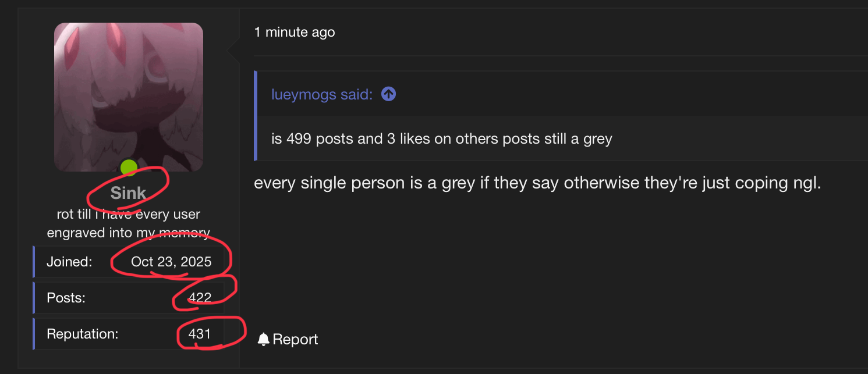Image resolution: width=868 pixels, height=374 pixels.
Task: Click the joined date Oct 23, 2025
Action: (x=171, y=261)
